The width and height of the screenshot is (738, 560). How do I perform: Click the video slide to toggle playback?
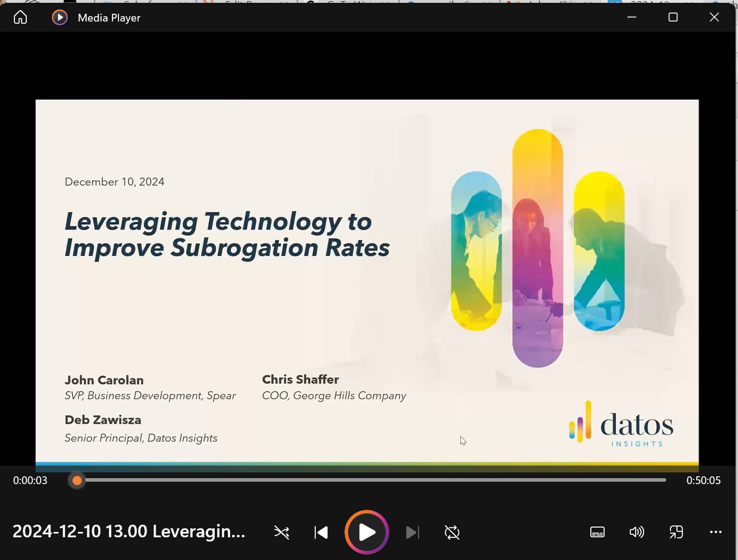pos(367,281)
